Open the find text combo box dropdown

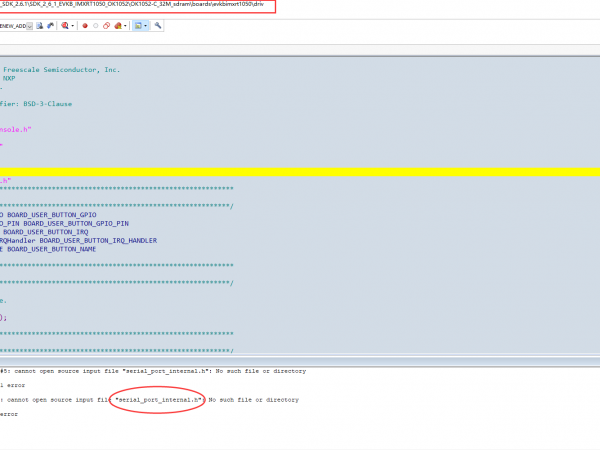pyautogui.click(x=30, y=26)
